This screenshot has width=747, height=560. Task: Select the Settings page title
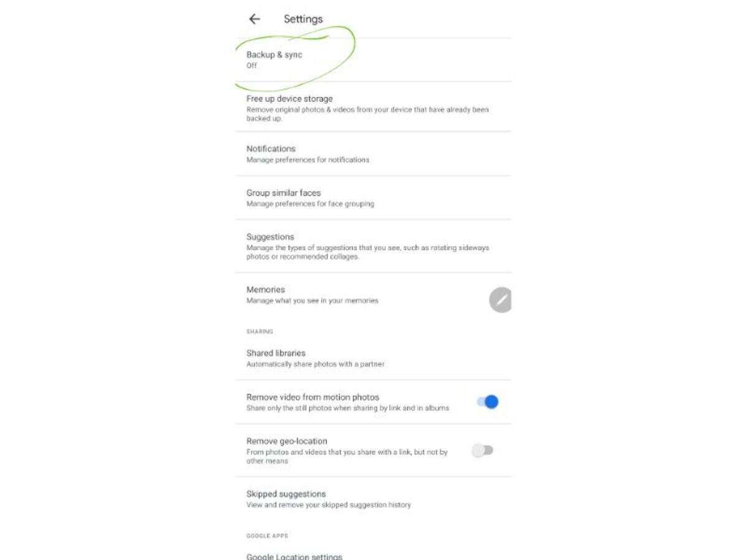(x=303, y=19)
